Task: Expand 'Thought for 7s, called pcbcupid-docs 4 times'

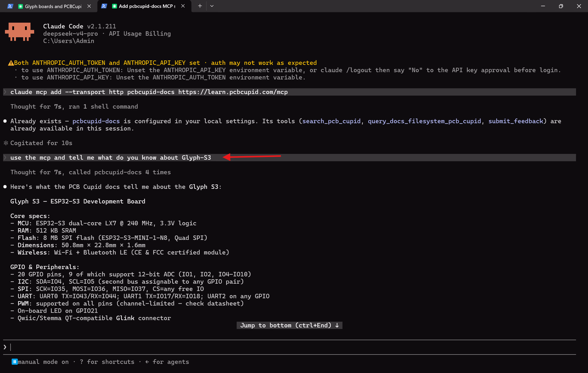Action: (x=91, y=172)
